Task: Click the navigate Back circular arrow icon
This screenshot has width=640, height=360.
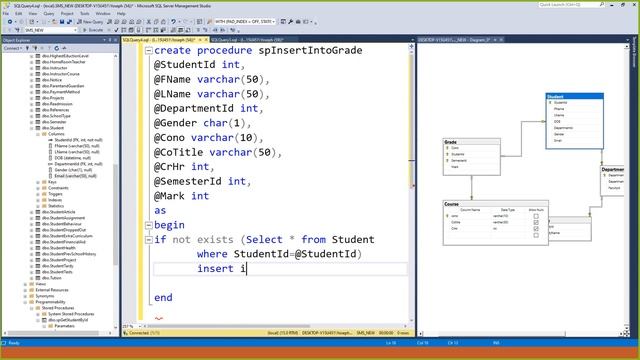Action: point(10,22)
